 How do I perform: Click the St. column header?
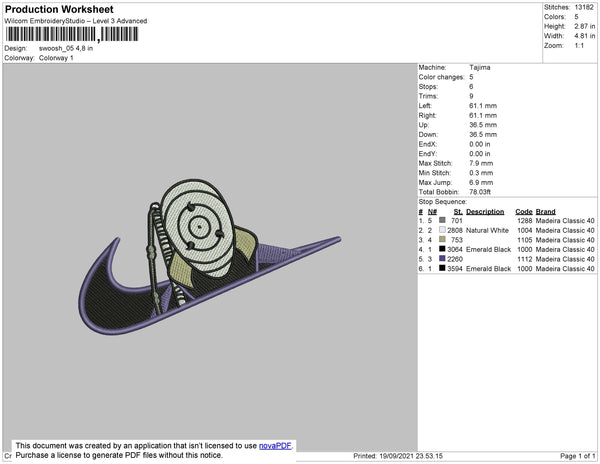(458, 212)
